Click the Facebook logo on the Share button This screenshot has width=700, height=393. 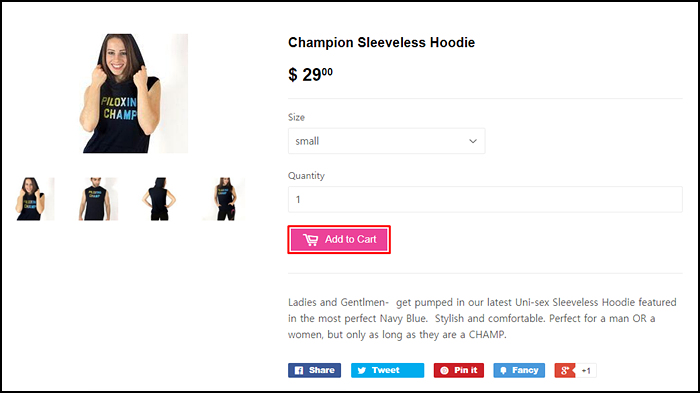tap(299, 370)
